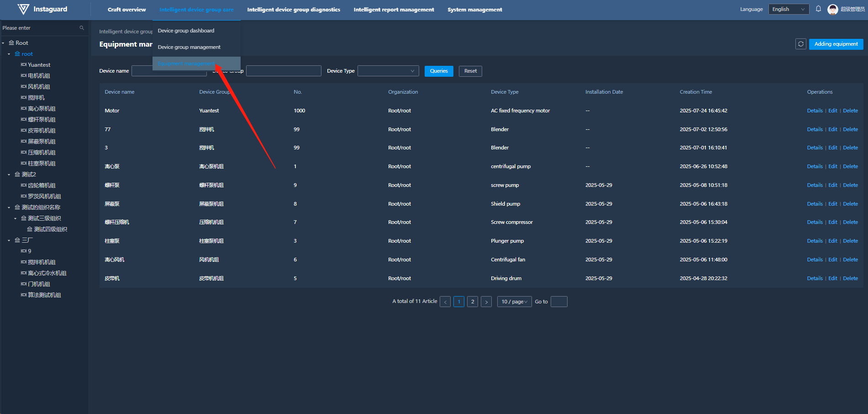This screenshot has height=414, width=868.
Task: Select the 门机机组 tree node
Action: click(39, 284)
